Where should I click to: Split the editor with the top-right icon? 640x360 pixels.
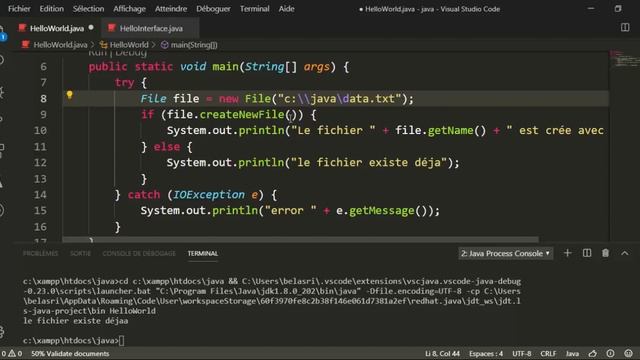pyautogui.click(x=625, y=27)
